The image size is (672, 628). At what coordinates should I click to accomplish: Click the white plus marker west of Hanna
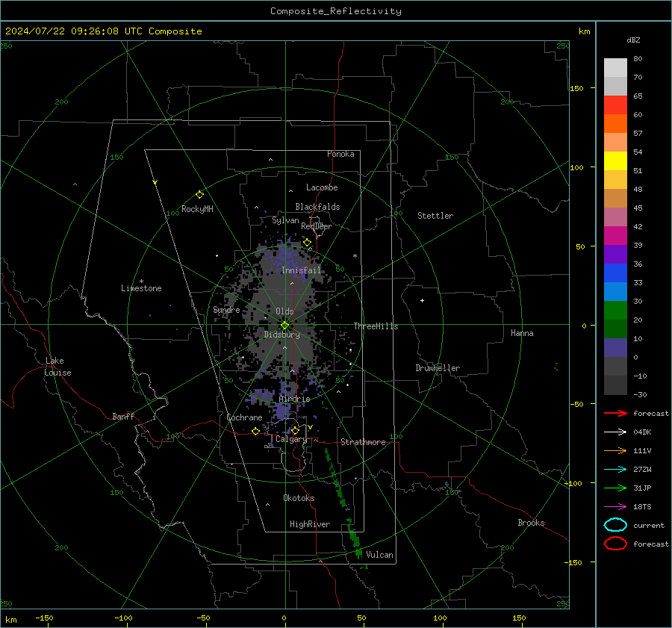422,300
